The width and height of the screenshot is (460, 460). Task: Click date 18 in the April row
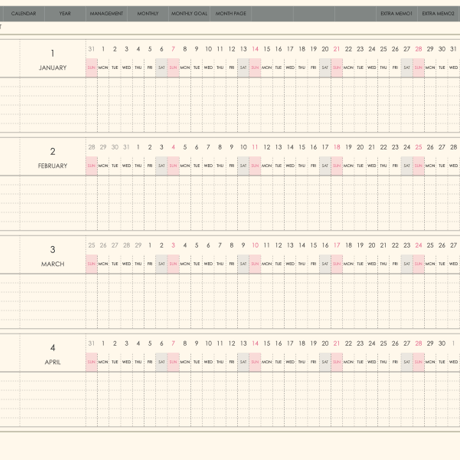click(302, 343)
